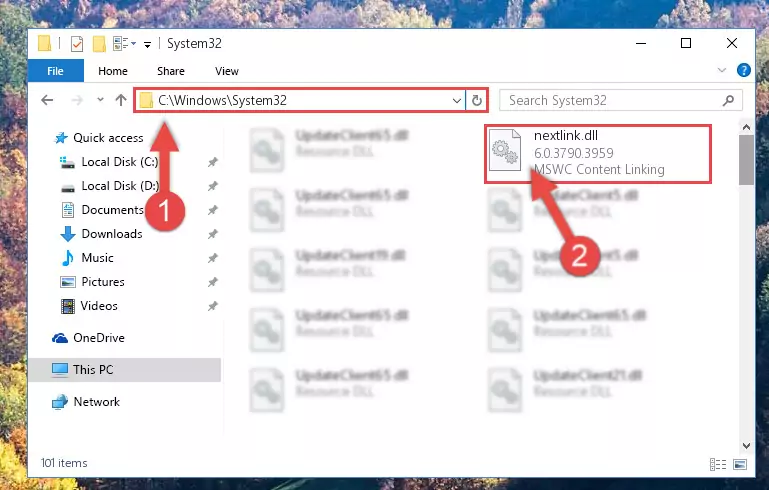Open Videos in the sidebar

(99, 306)
